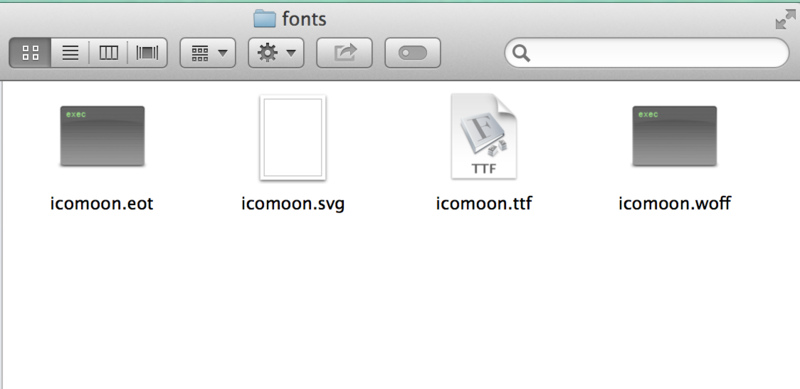Screen dimensions: 800x389
Task: Focus the Finder search field
Action: [647, 53]
